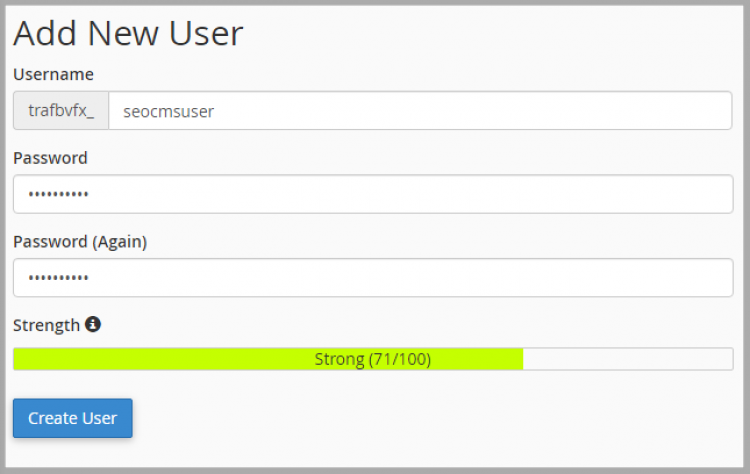Click the green filled part of strength bar
Screen dimensions: 750x474
[x=163, y=359]
